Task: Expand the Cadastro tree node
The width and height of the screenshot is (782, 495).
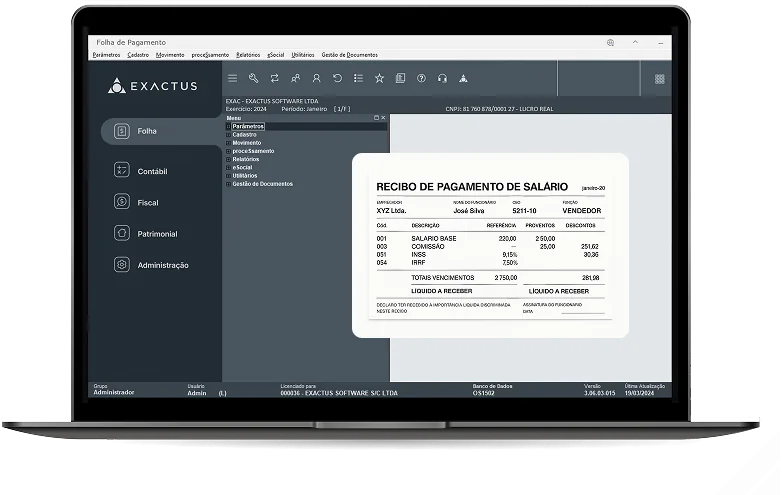Action: (228, 135)
